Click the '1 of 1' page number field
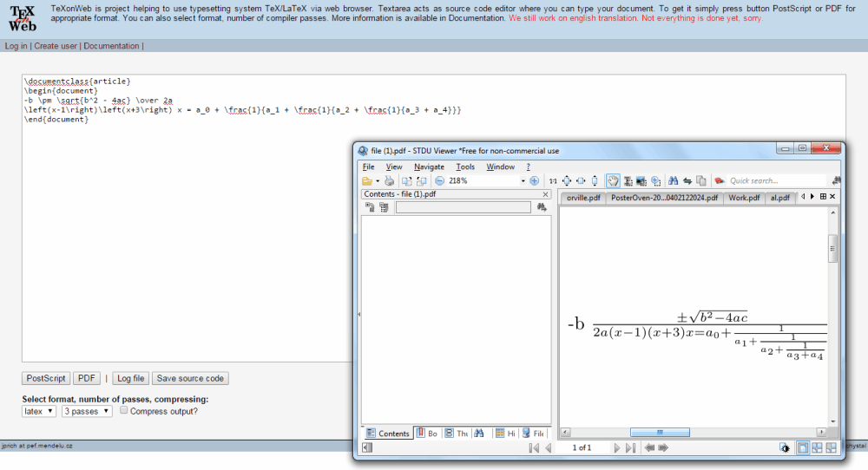The width and height of the screenshot is (868, 470). (x=582, y=447)
